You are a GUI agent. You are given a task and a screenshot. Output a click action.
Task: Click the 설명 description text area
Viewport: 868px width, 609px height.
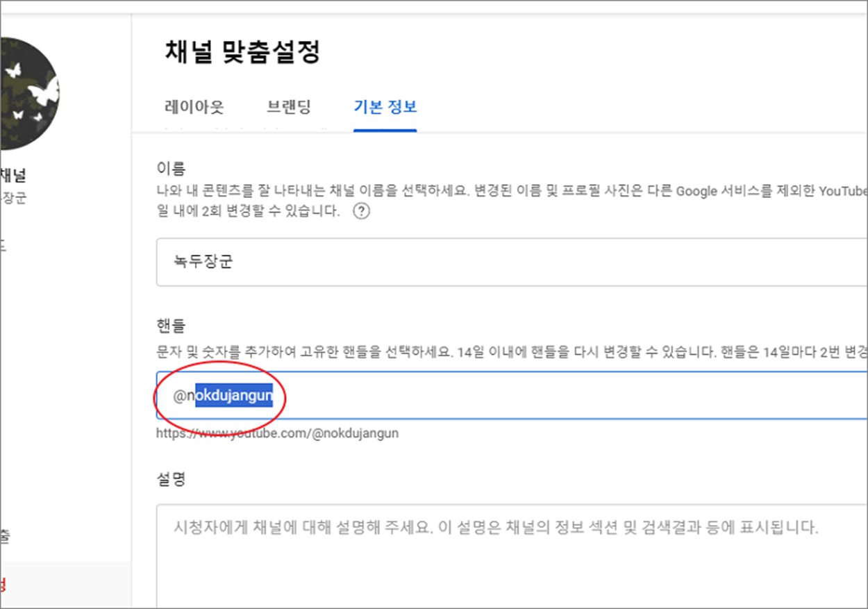512,556
